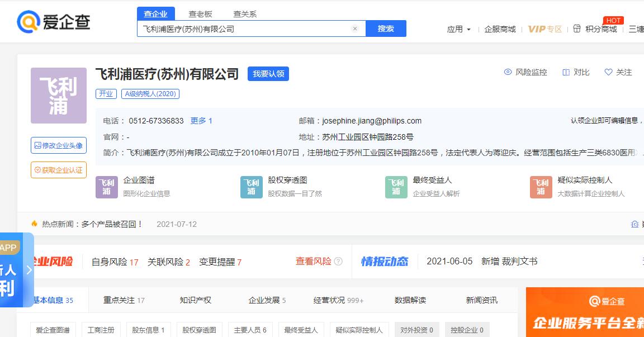Screen dimensions: 644x337
Task: Click the 情报动态 heading
Action: pos(385,262)
